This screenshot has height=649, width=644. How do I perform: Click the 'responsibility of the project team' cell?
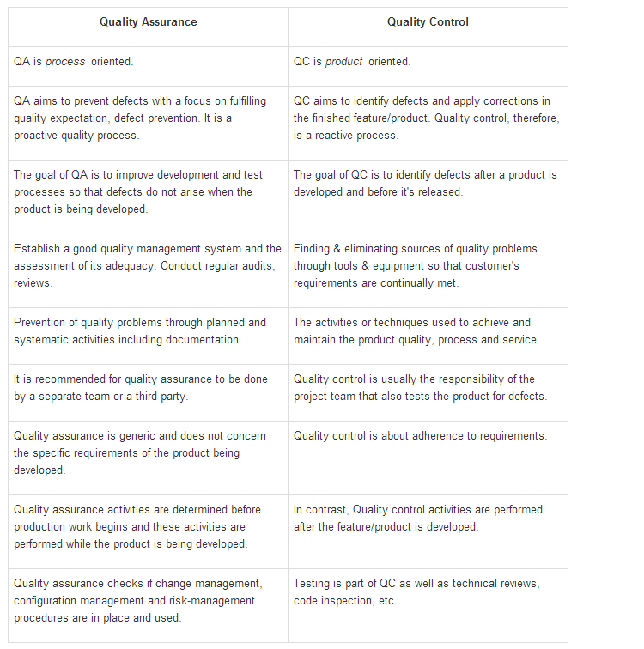[428, 388]
